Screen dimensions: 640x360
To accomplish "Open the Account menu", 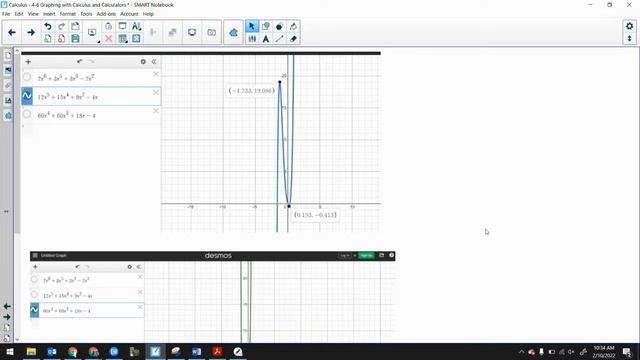I will [x=129, y=14].
